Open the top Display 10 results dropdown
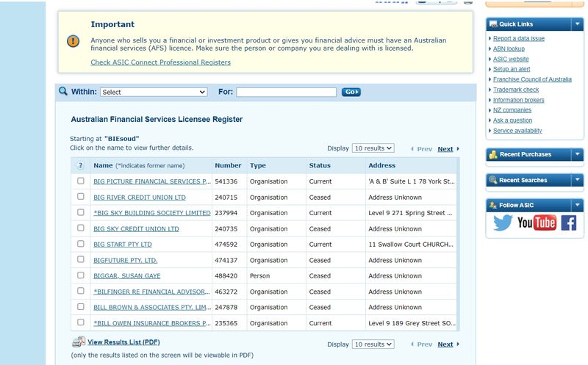588x365 pixels. pos(373,148)
